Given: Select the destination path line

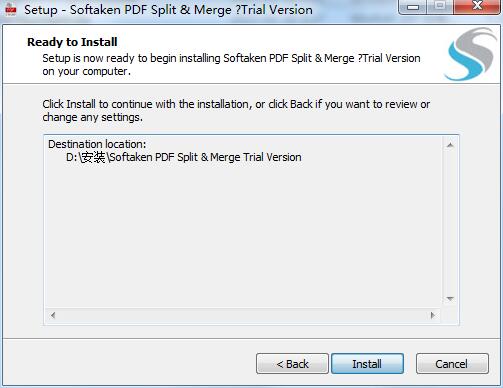Looking at the screenshot, I should [x=184, y=157].
